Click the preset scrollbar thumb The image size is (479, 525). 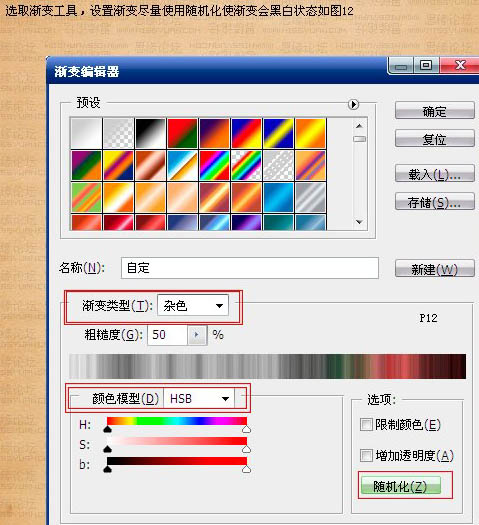pyautogui.click(x=360, y=139)
